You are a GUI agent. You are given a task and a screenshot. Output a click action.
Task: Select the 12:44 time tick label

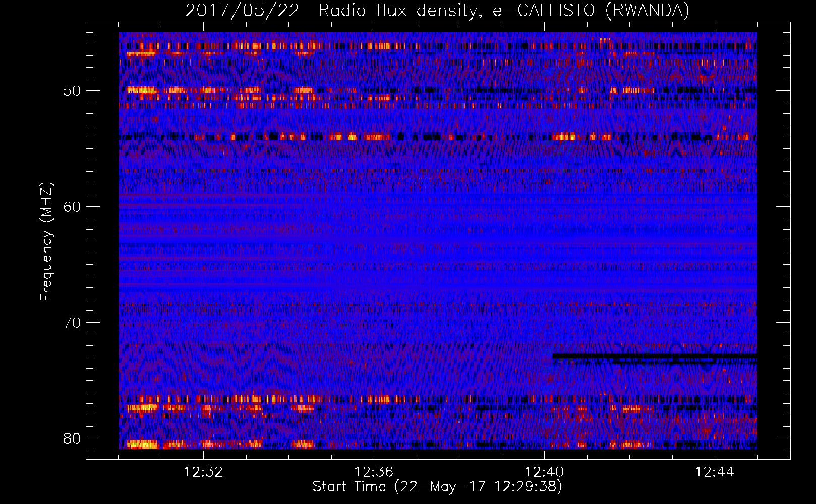(x=715, y=472)
